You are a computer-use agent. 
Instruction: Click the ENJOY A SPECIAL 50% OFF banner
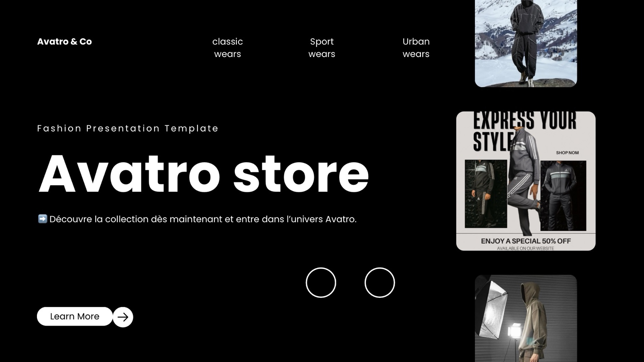(x=526, y=241)
